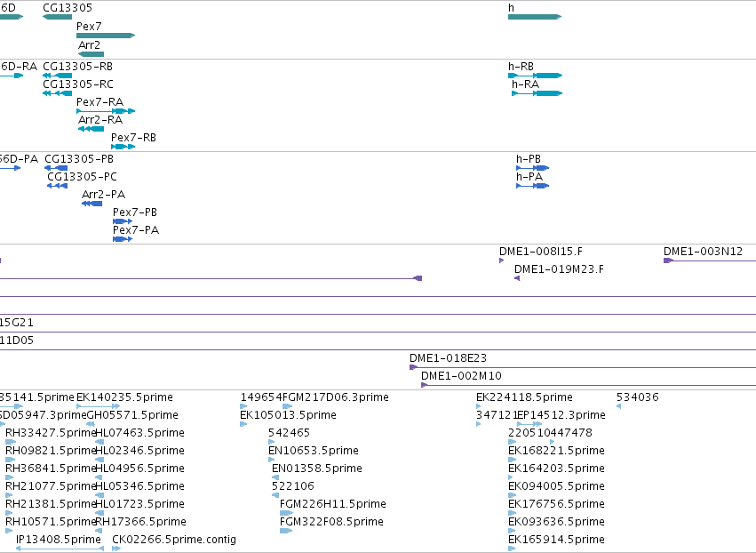Click the EK094005.5prime EST label
Screen dimensions: 756x553
[556, 486]
